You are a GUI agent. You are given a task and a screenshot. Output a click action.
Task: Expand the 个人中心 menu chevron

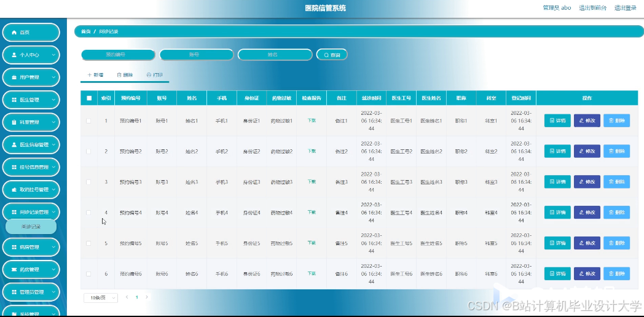53,55
